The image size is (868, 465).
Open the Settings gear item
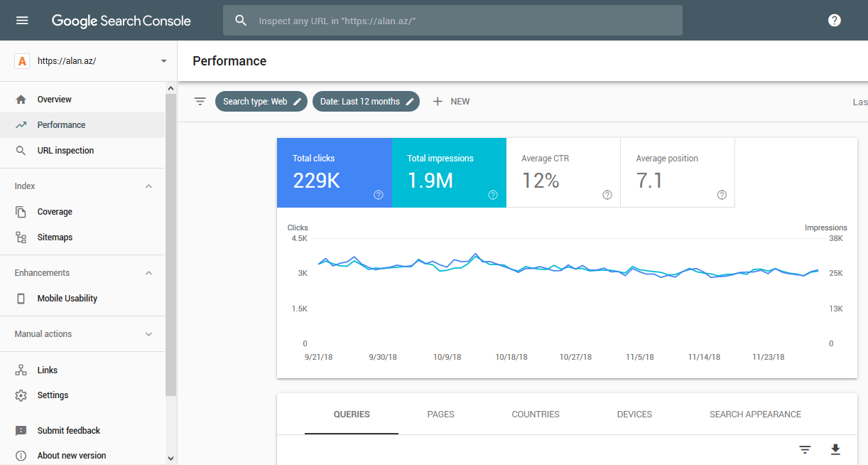[x=53, y=395]
